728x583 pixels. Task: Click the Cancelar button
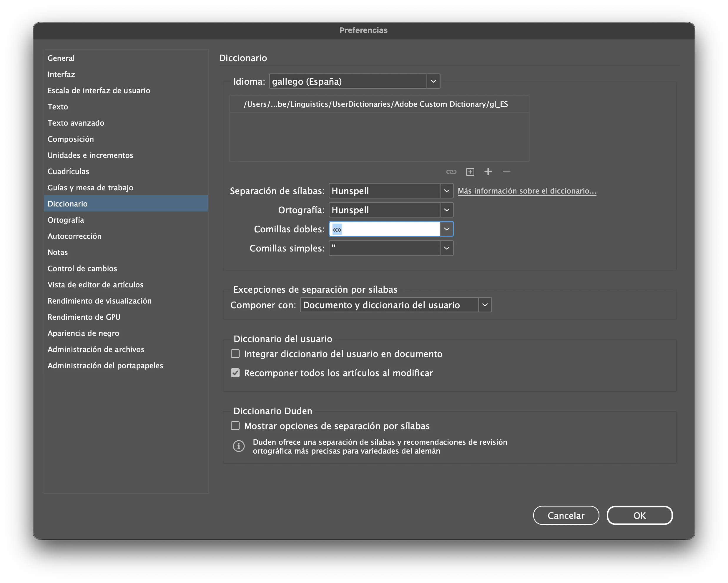[x=566, y=515]
